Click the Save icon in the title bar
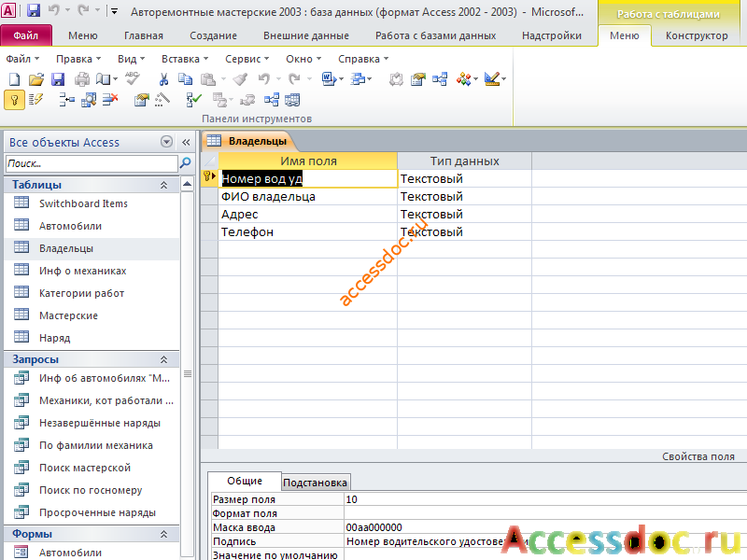 point(33,10)
